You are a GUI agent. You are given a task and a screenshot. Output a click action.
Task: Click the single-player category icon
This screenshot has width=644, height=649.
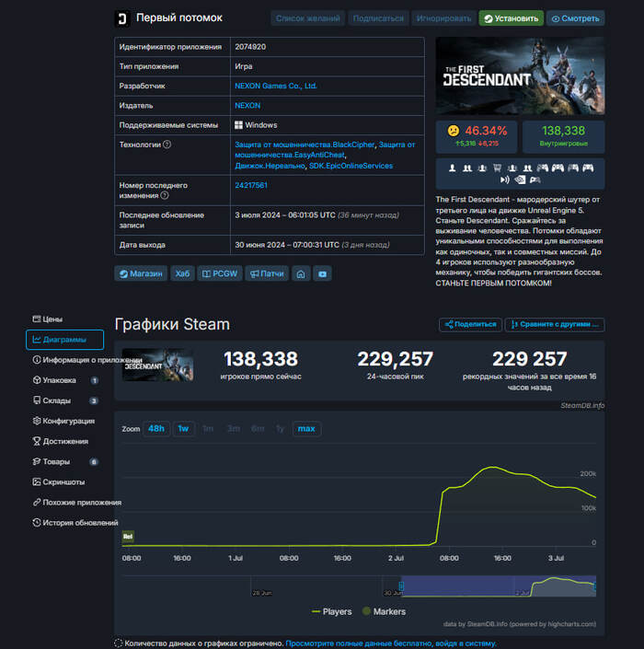452,168
